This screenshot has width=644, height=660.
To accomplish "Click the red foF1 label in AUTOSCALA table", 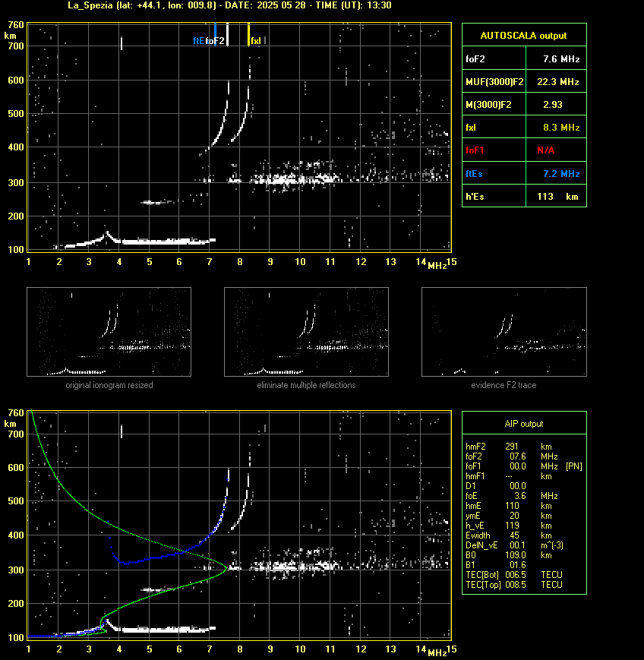I will pos(475,150).
